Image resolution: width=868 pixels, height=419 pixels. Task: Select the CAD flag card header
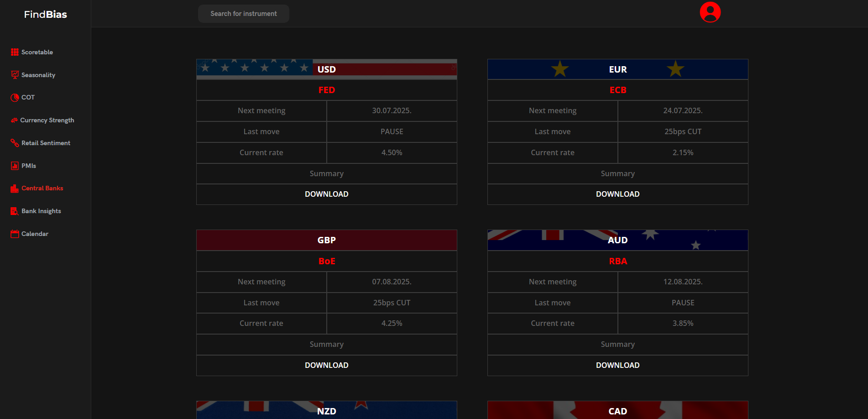point(617,410)
